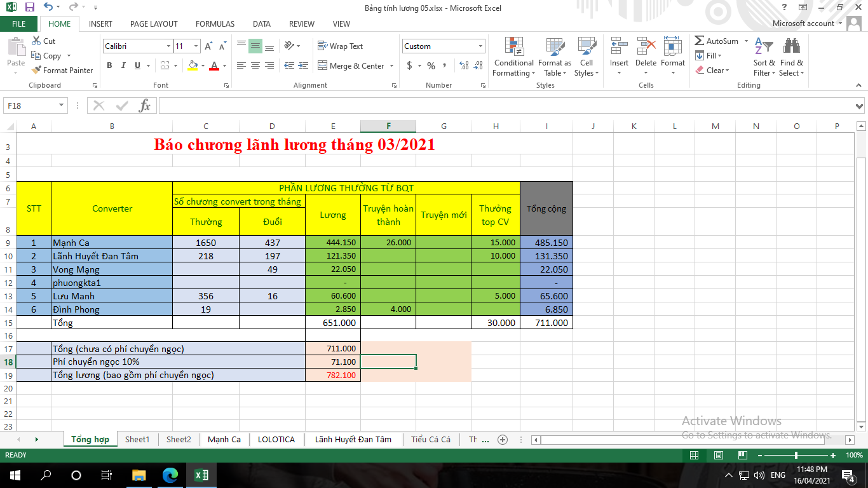Toggle Wrap Text for the cell
This screenshot has height=488, width=868.
341,46
